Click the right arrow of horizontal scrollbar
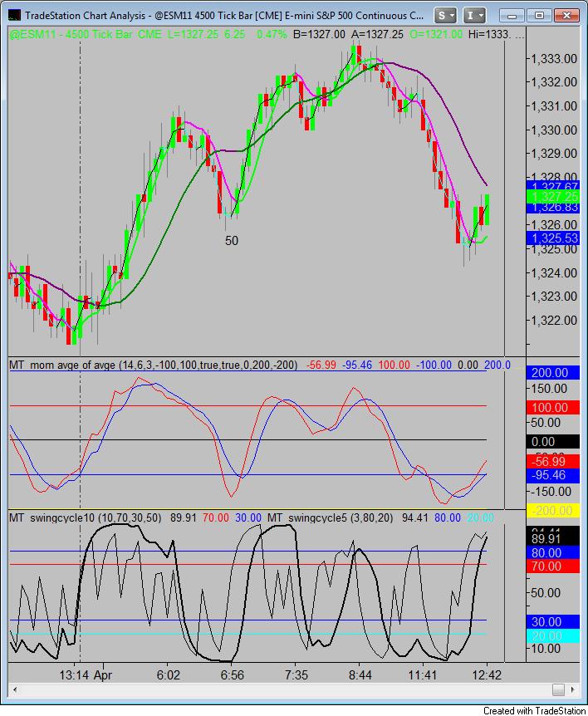Image resolution: width=588 pixels, height=716 pixels. click(572, 689)
